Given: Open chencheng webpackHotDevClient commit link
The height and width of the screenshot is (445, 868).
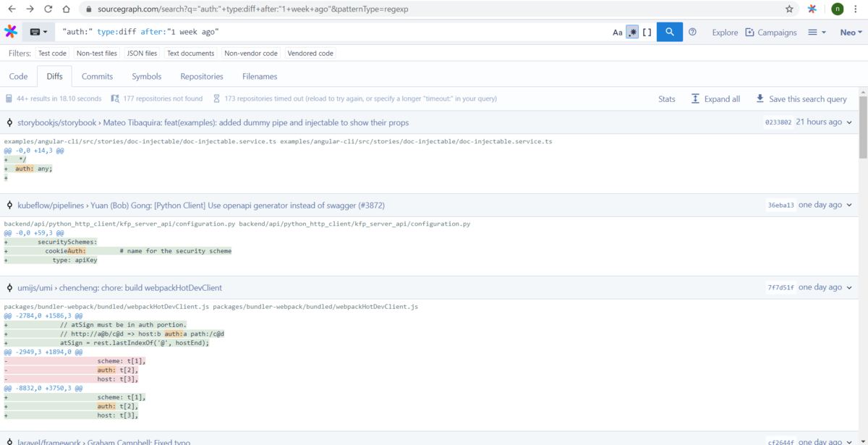Looking at the screenshot, I should [141, 288].
